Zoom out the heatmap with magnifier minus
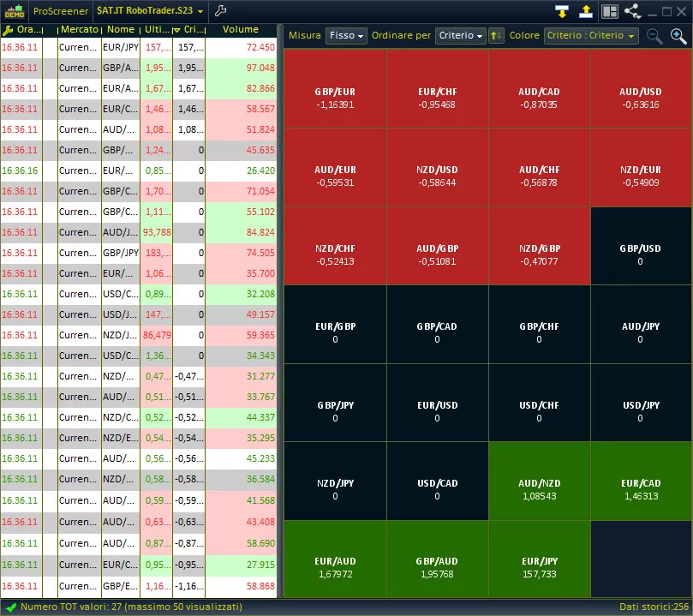 (x=654, y=36)
